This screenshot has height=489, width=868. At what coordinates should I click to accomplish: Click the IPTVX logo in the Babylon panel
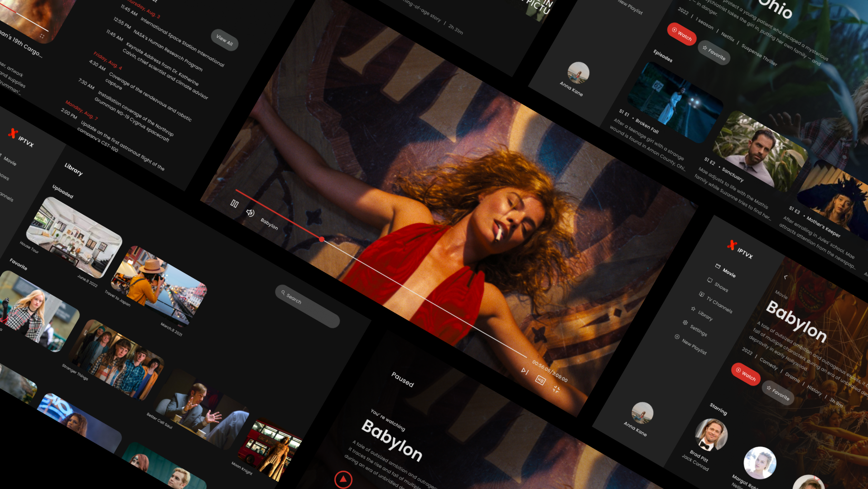740,249
